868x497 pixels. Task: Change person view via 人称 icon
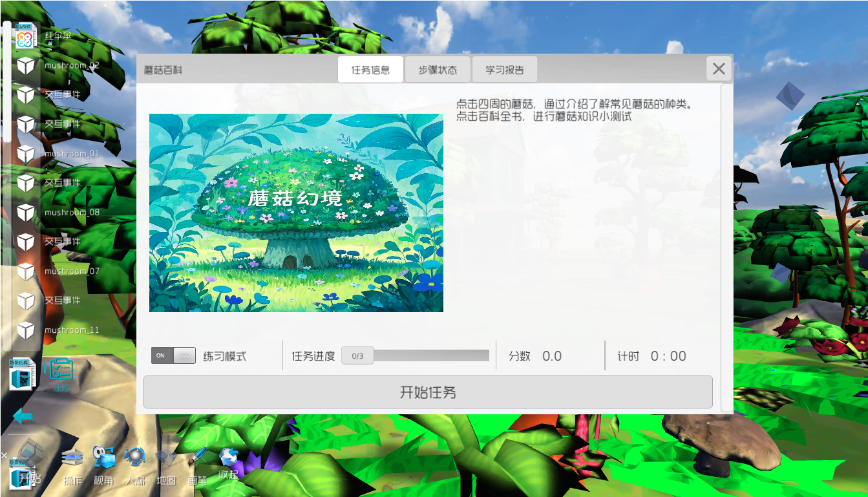(135, 465)
